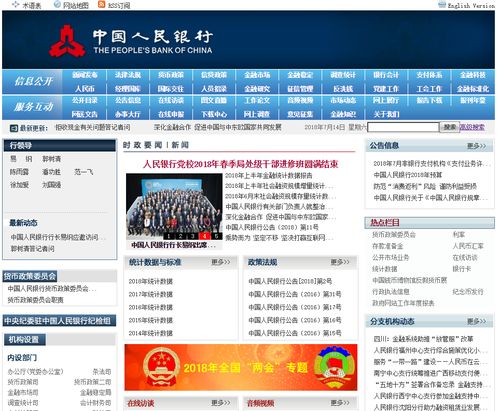This screenshot has height=411, width=499.
Task: Expand 更多>> in the 公告信息 panel
Action: [x=476, y=146]
